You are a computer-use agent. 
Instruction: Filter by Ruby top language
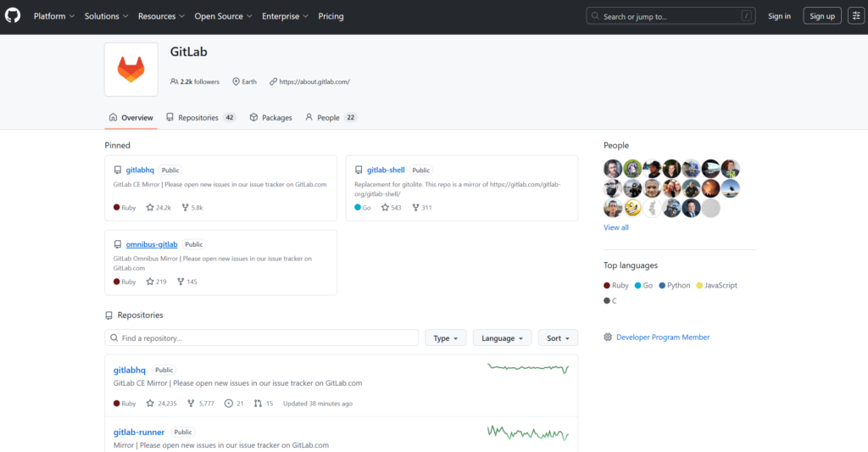pyautogui.click(x=616, y=285)
